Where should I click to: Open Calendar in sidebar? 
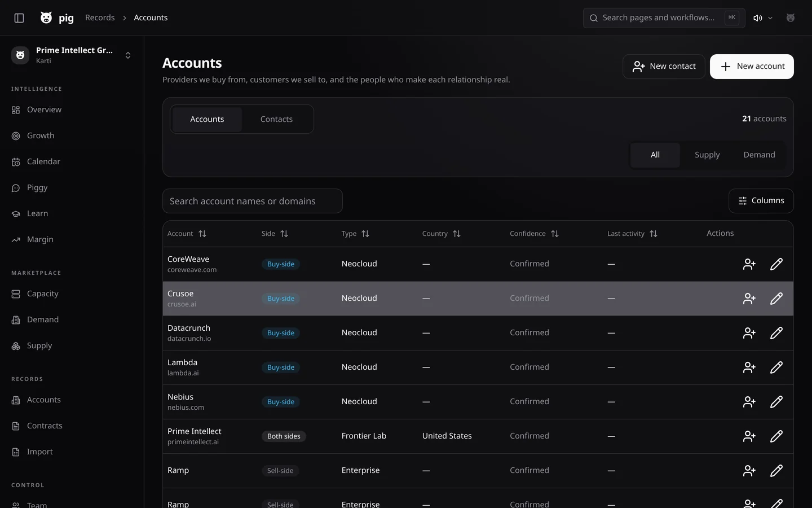coord(72,162)
